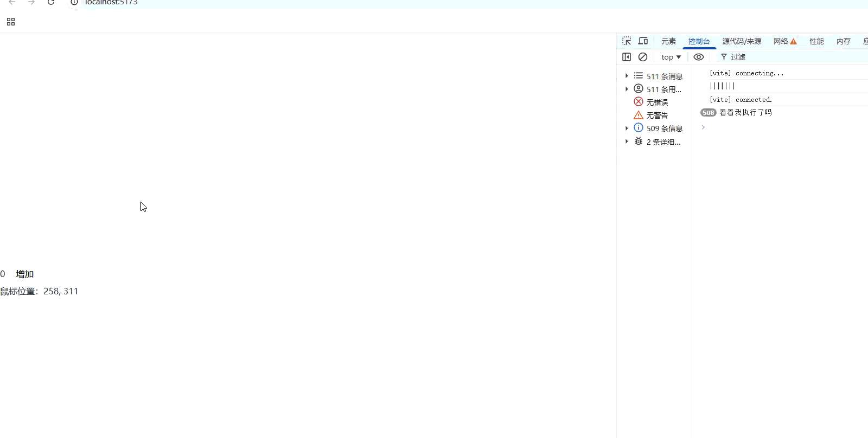868x438 pixels.
Task: Expand the 511 条用... user messages arrow
Action: pyautogui.click(x=627, y=89)
